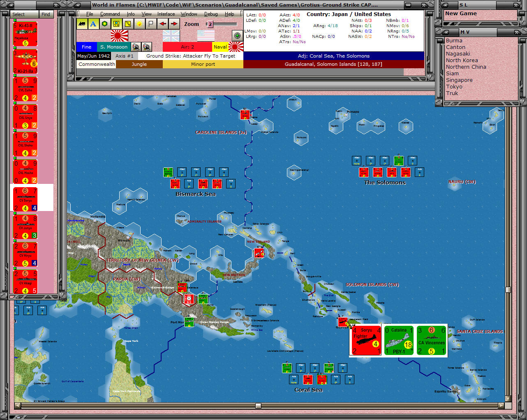Click the brown Jungle terrain label
Image resolution: width=527 pixels, height=420 pixels.
(x=139, y=64)
